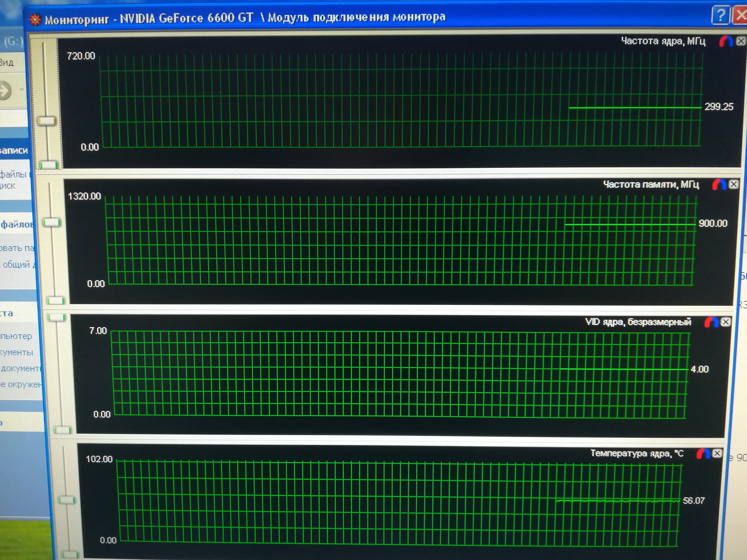The height and width of the screenshot is (560, 747).
Task: Click upper slider handle of memory clock graph
Action: tap(51, 222)
